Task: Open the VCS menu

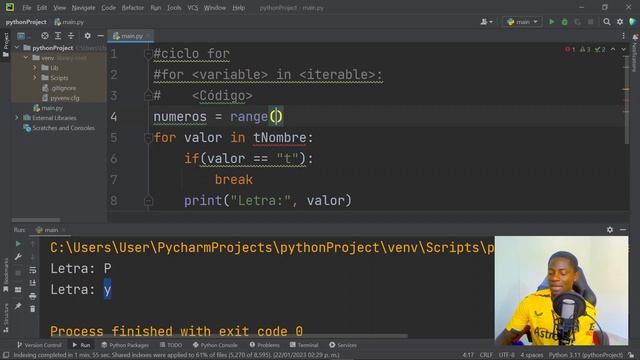Action: (193, 7)
